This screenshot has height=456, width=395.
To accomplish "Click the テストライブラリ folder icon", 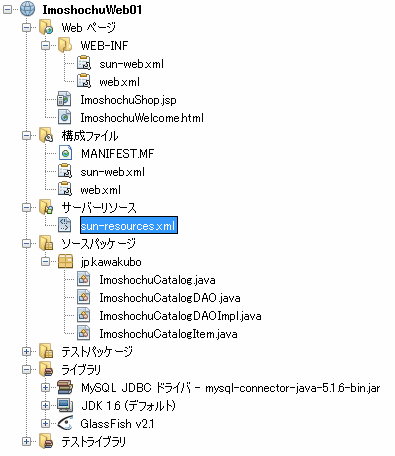I will tap(46, 441).
